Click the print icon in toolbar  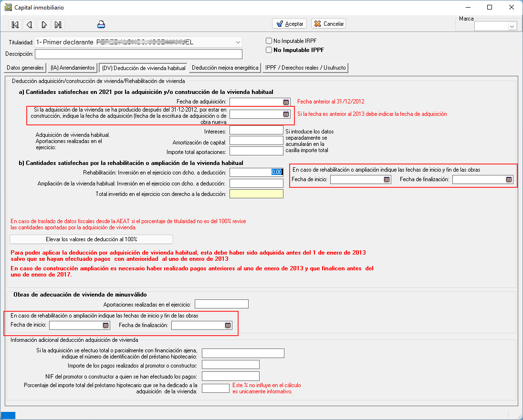pos(101,24)
